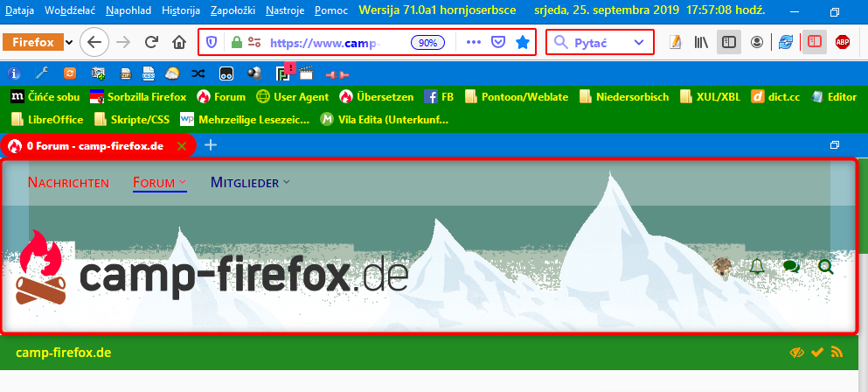Open page actions three-dot menu
The height and width of the screenshot is (392, 868).
[x=474, y=42]
